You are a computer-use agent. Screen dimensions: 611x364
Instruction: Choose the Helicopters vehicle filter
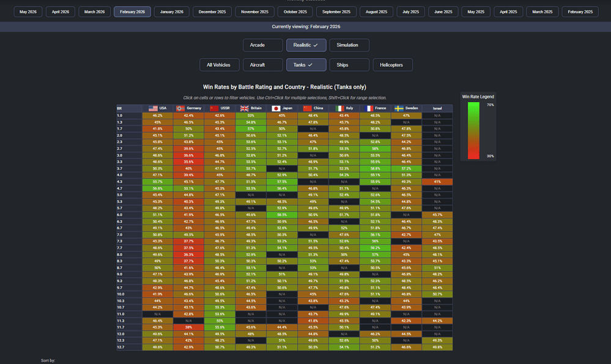click(x=393, y=65)
